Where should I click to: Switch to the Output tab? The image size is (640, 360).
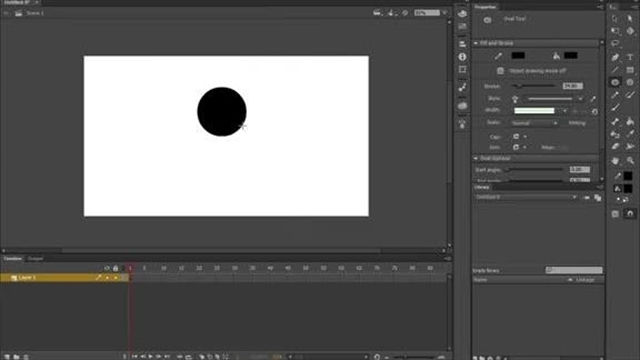click(35, 258)
